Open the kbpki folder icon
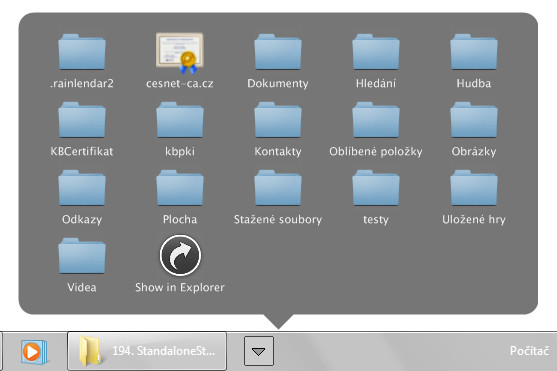Image resolution: width=557 pixels, height=371 pixels. coord(180,120)
